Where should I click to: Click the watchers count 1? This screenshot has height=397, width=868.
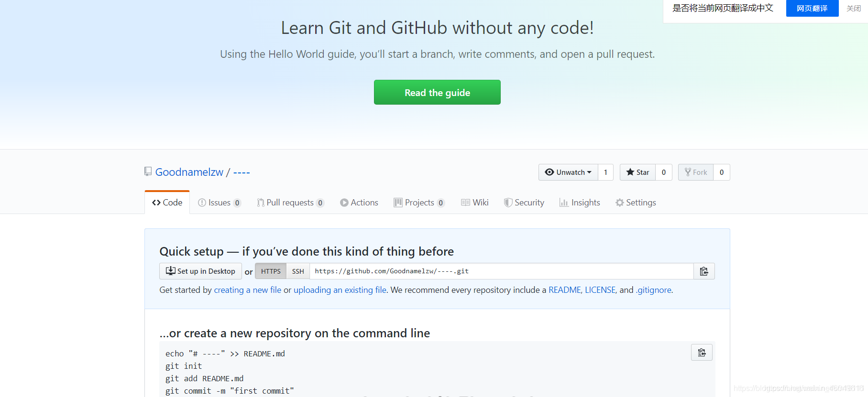click(605, 172)
